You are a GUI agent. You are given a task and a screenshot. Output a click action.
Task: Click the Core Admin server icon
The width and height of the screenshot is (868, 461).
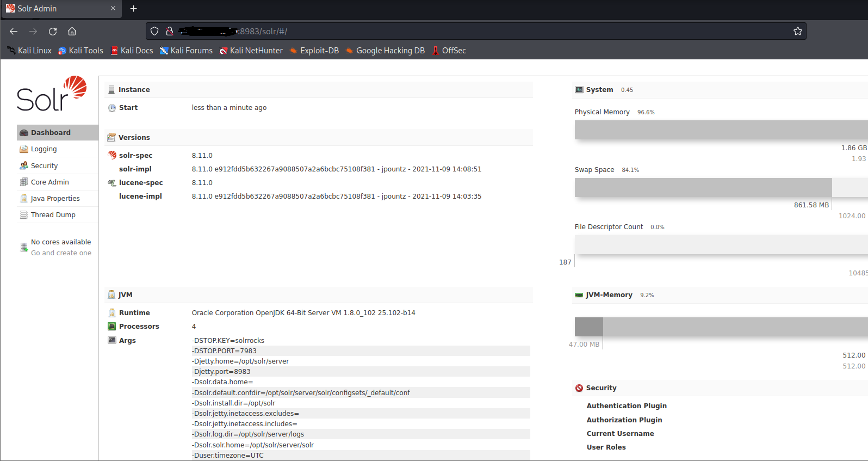click(x=24, y=182)
